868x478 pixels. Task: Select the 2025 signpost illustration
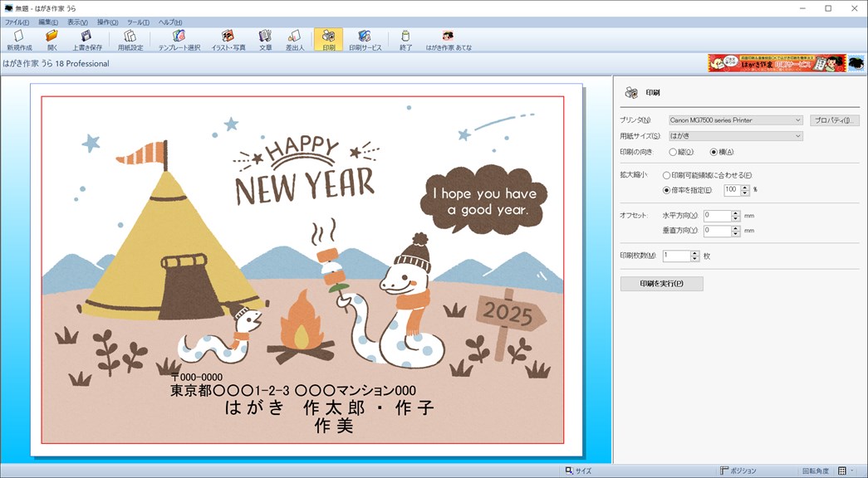coord(510,323)
